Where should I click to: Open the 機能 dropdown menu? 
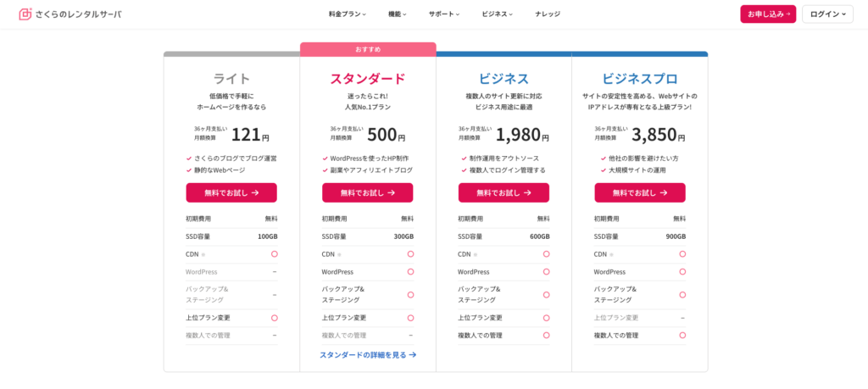click(397, 14)
